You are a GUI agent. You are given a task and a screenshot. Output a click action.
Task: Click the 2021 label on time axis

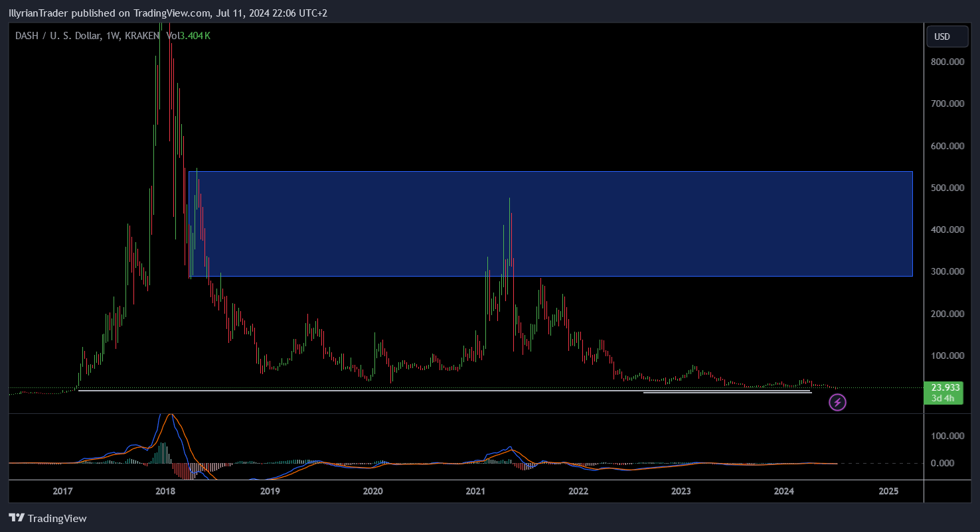point(475,492)
